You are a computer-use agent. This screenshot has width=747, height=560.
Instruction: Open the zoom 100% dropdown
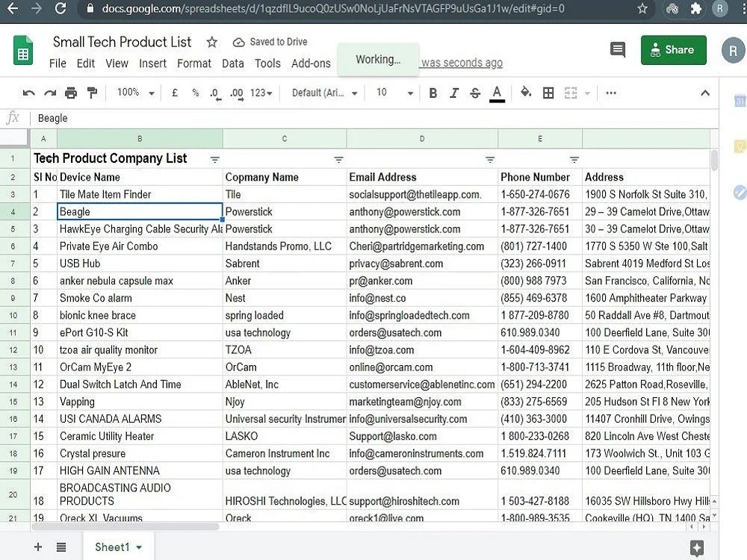tap(136, 93)
